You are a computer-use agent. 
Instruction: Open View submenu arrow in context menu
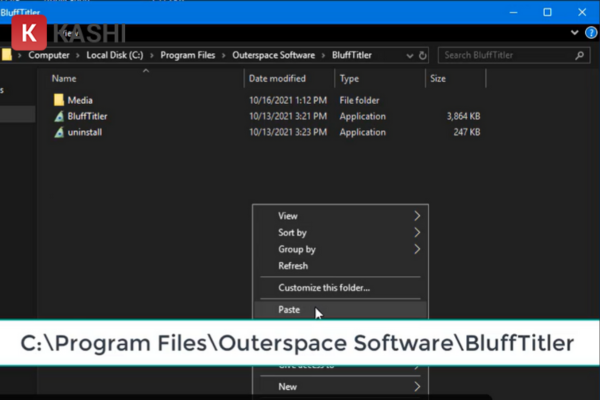417,216
